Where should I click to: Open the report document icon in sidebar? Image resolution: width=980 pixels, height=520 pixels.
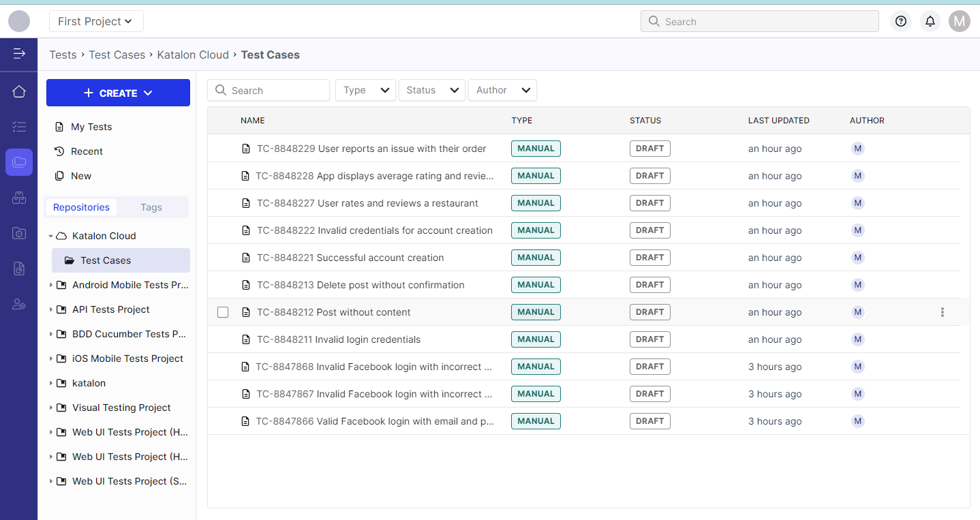19,269
